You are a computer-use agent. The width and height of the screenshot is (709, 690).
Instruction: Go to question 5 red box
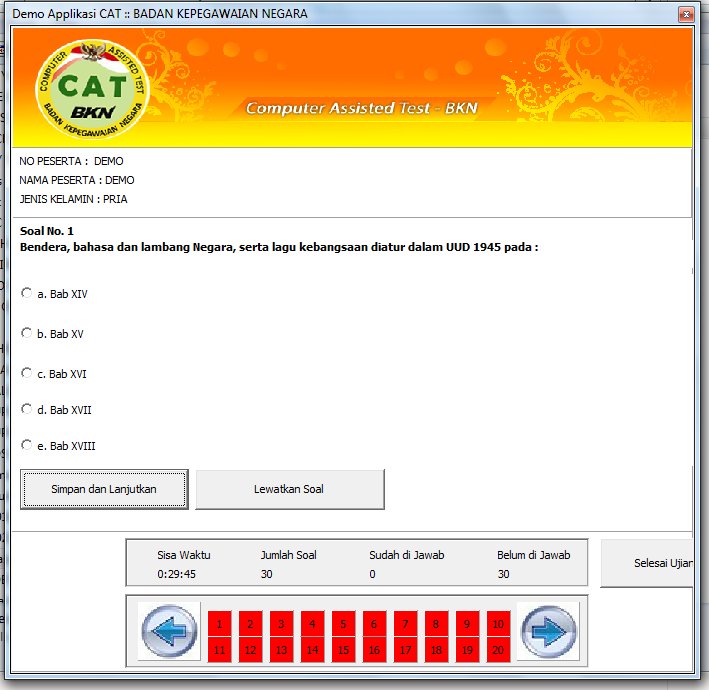(343, 624)
